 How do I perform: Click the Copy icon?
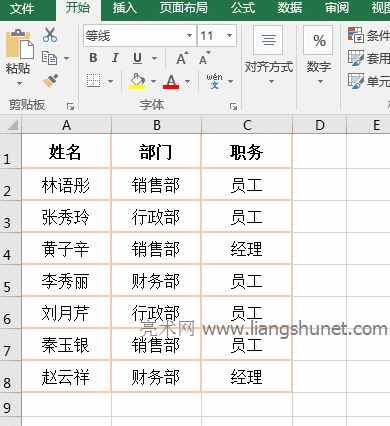[x=49, y=58]
